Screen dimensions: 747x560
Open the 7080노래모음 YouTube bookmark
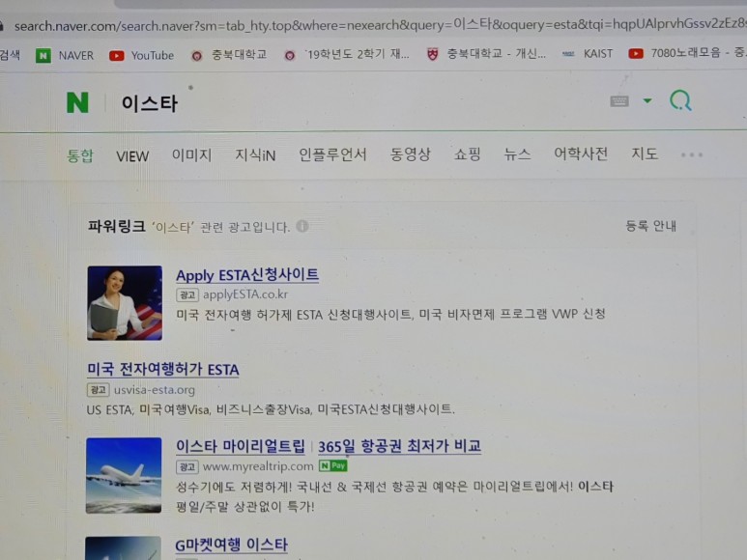pyautogui.click(x=686, y=53)
